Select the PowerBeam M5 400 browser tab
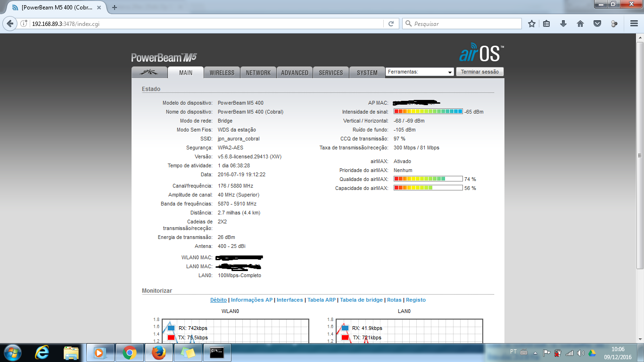This screenshot has width=644, height=362. click(58, 8)
